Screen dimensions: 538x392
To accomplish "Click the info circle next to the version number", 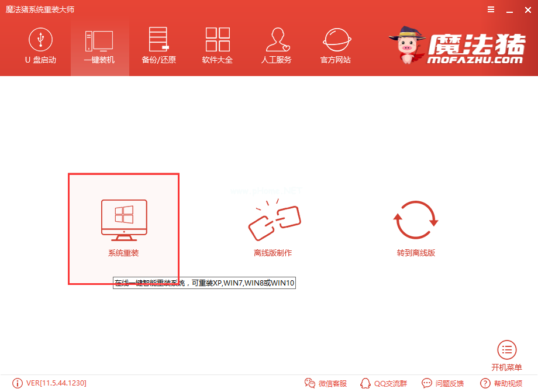I will coord(18,383).
